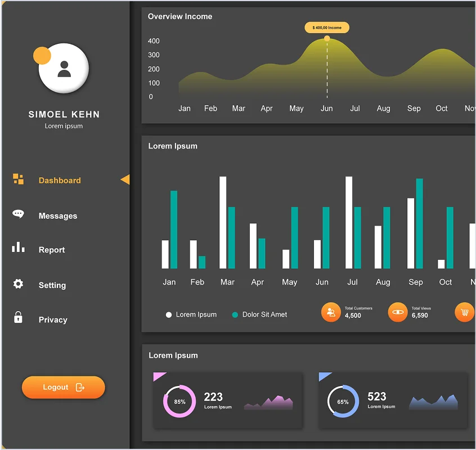Click the teal bar for Sep
The height and width of the screenshot is (450, 476).
point(420,224)
